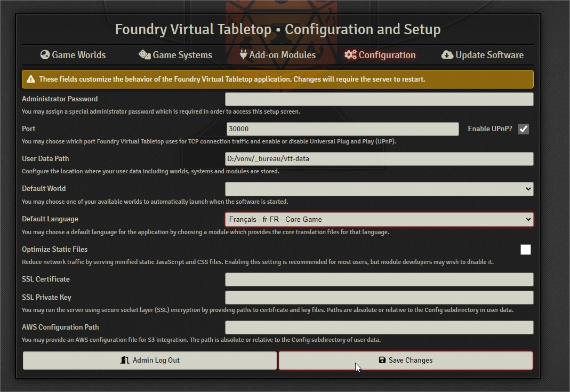
Task: Switch to the Game Worlds tab
Action: [73, 55]
